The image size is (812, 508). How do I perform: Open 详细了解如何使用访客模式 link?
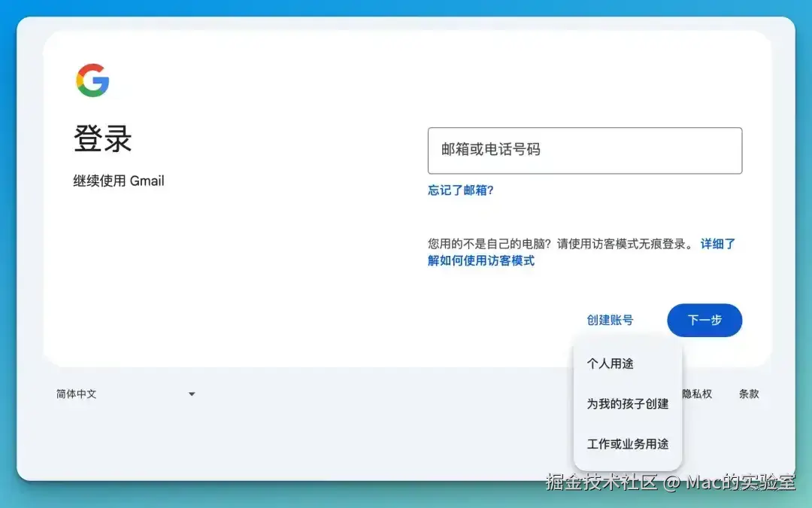tap(480, 260)
